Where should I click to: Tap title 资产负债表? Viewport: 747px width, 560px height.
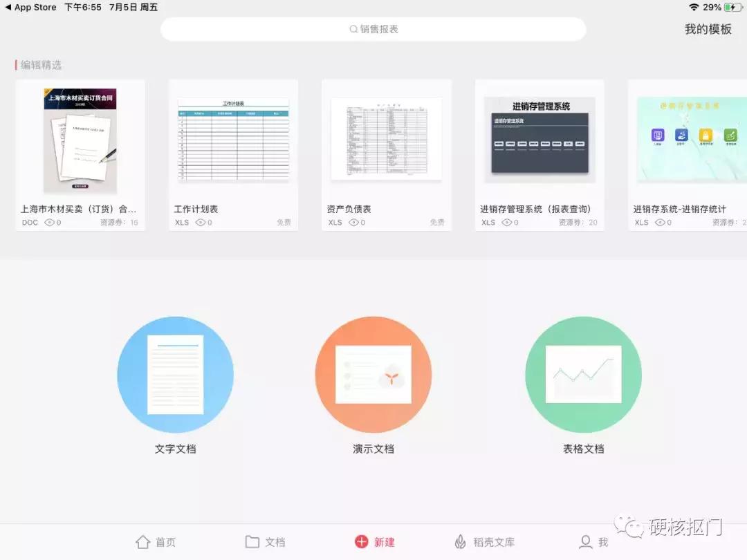[349, 209]
